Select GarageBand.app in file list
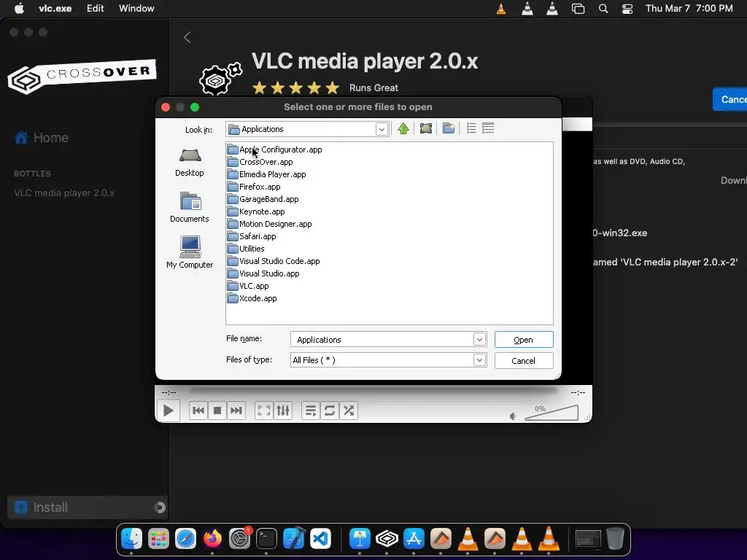Screen dimensions: 747x560 click(263, 199)
